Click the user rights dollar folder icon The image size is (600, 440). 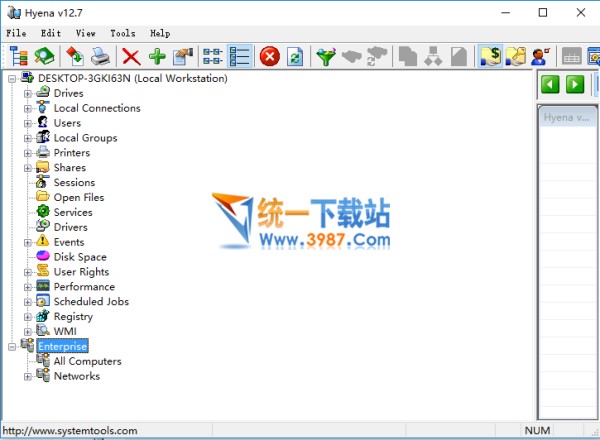(x=490, y=57)
